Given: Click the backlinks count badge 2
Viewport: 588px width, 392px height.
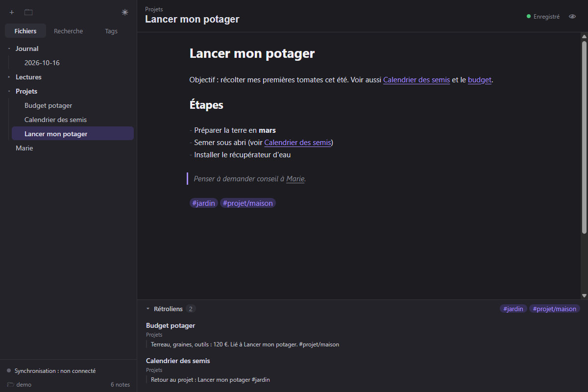Looking at the screenshot, I should pos(191,309).
